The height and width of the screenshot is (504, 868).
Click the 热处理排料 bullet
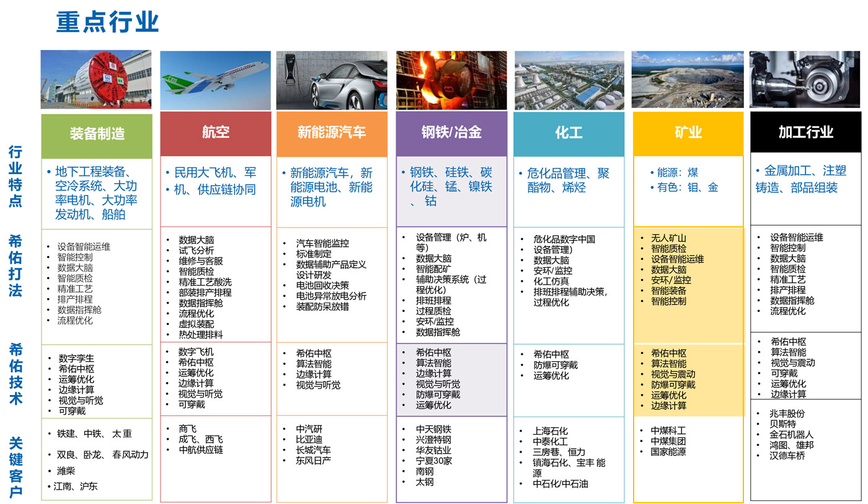tap(201, 335)
